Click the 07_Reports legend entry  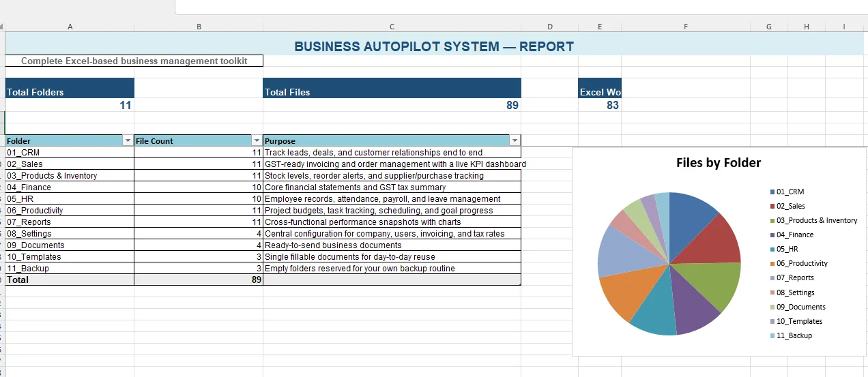792,277
